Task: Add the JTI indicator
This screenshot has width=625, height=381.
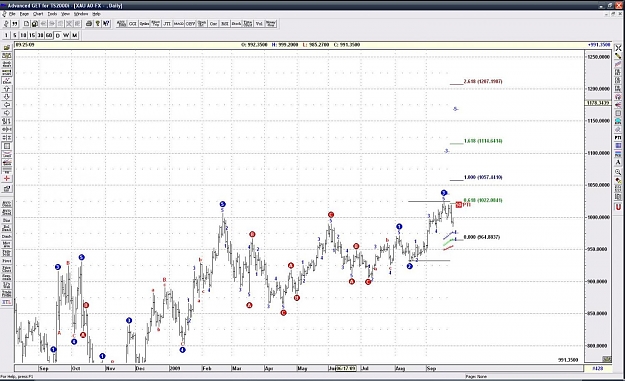Action: (x=167, y=24)
